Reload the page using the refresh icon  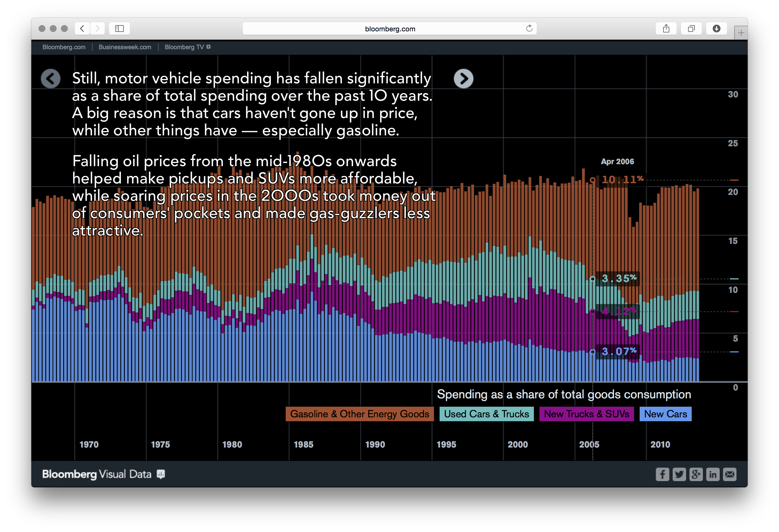pos(529,29)
